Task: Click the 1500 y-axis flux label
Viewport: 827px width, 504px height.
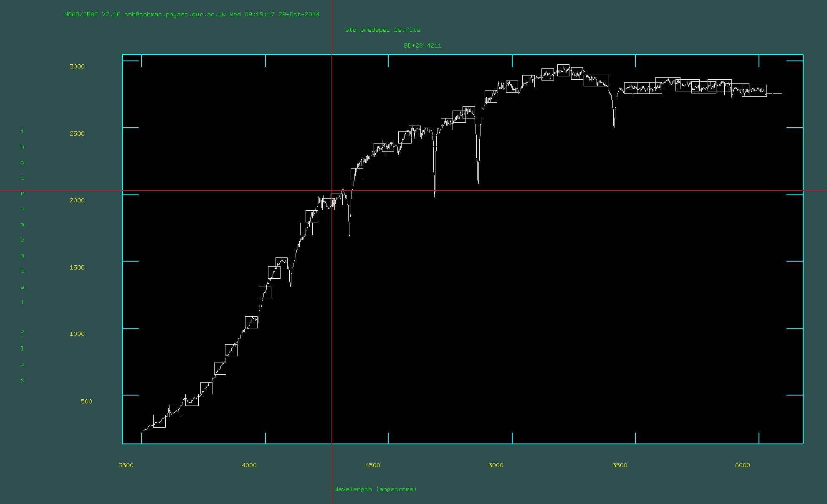Action: [77, 267]
